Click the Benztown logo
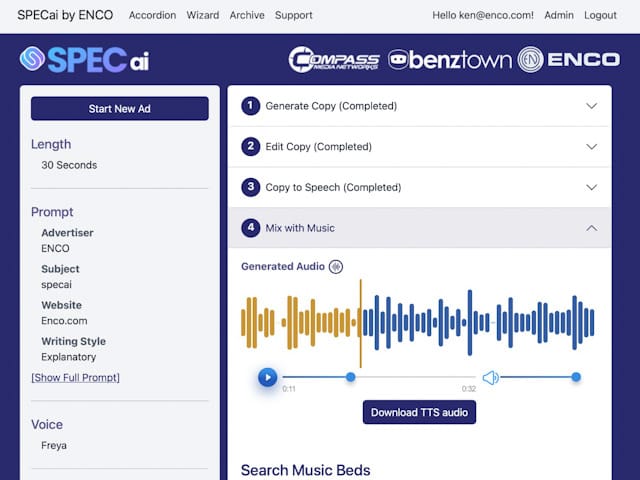 pos(449,60)
